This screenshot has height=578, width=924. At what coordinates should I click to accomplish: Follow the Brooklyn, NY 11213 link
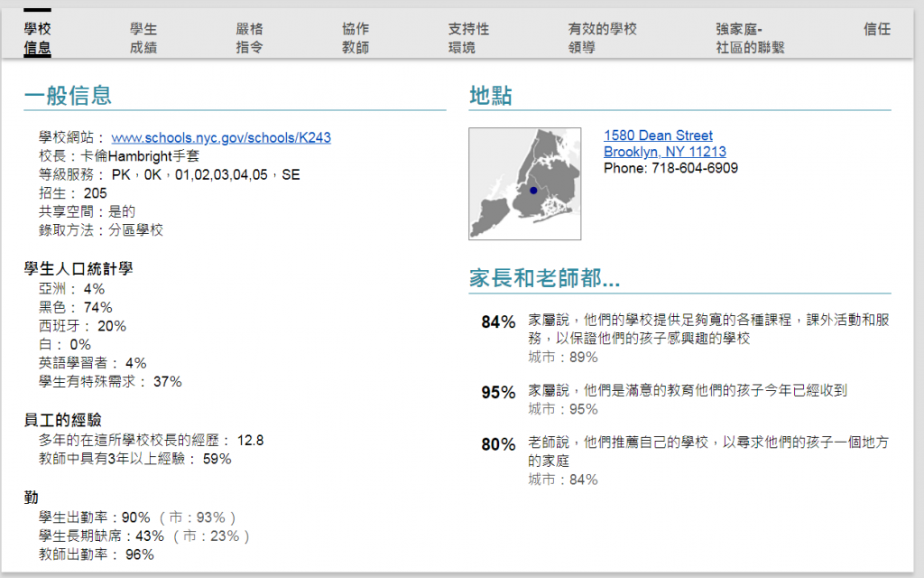665,152
